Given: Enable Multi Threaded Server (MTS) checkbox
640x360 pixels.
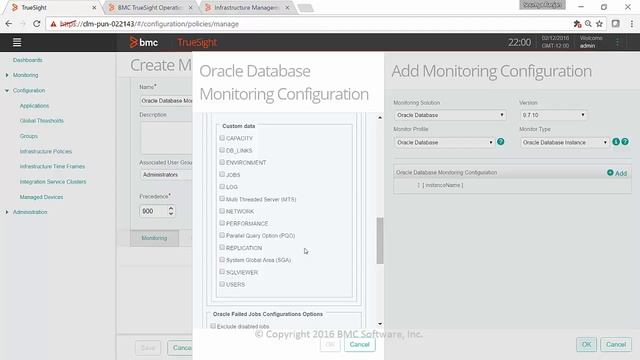Looking at the screenshot, I should click(x=222, y=199).
